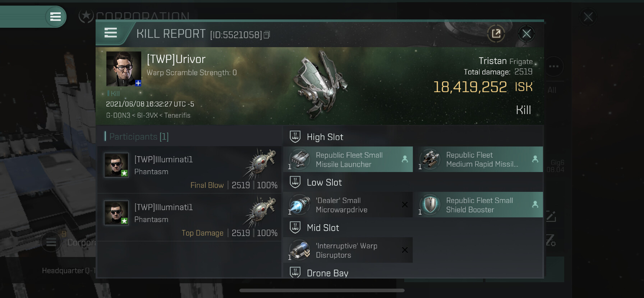Screen dimensions: 644x298
Task: Select the 'Dealer' Small Microwarpdrive module
Action: pos(348,205)
